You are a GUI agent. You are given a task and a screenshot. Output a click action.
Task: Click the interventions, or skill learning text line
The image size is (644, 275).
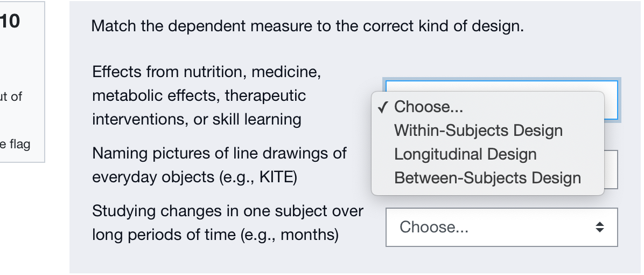196,119
